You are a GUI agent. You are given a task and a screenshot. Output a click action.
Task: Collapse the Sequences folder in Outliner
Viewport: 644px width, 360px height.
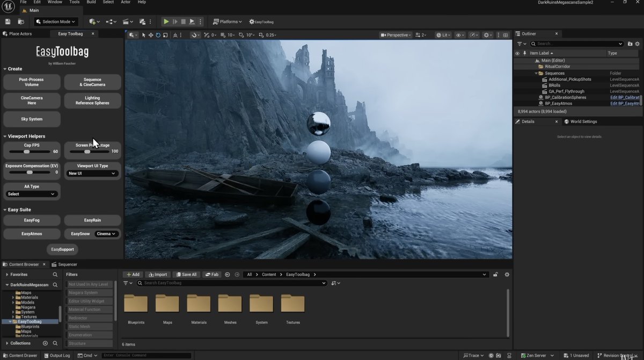[x=536, y=73]
